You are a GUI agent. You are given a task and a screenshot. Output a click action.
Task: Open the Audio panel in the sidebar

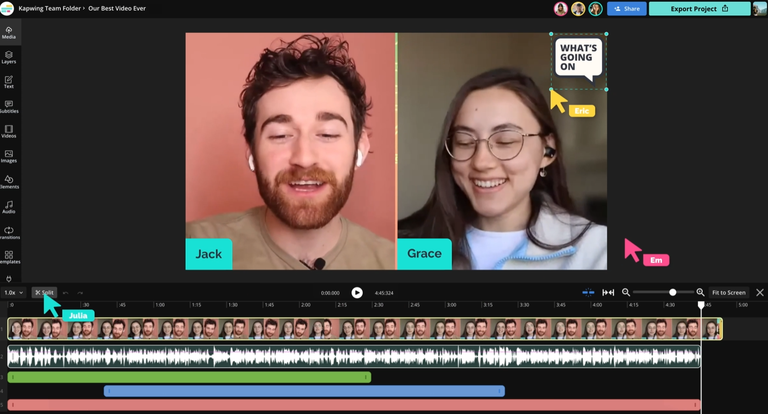click(x=9, y=207)
